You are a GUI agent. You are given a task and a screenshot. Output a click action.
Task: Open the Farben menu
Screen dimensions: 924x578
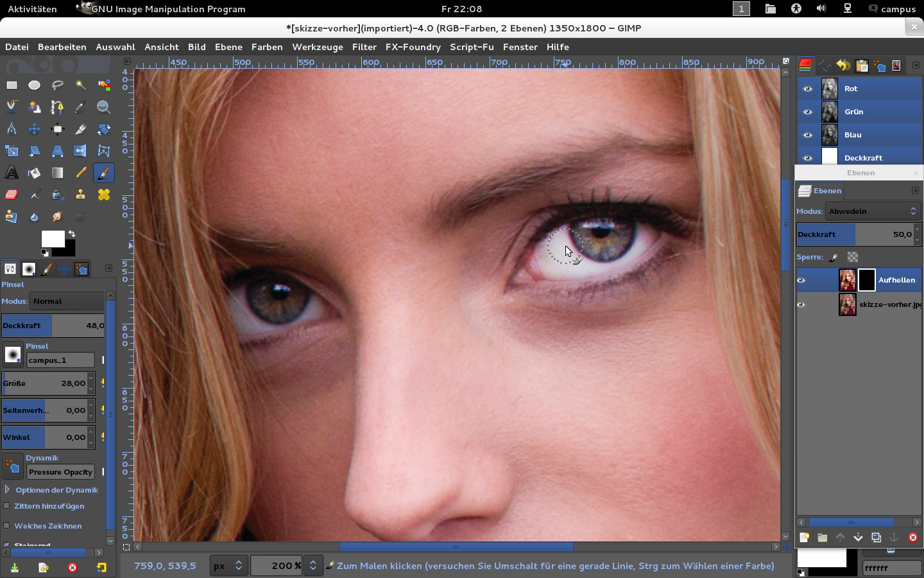[x=267, y=47]
